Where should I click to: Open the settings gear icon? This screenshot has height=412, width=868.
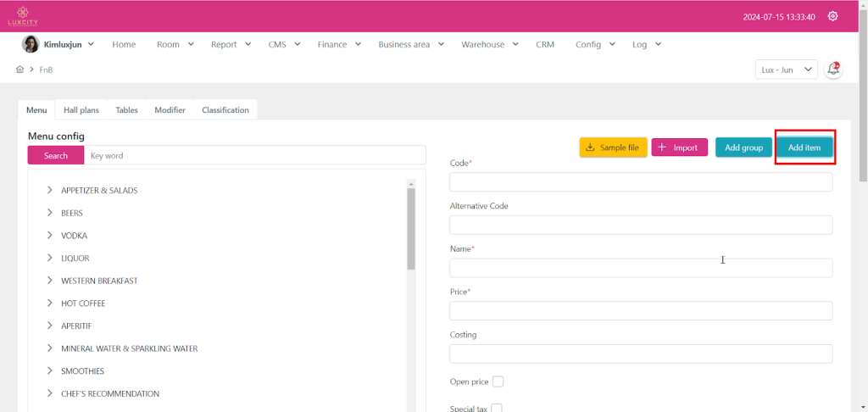(x=832, y=16)
